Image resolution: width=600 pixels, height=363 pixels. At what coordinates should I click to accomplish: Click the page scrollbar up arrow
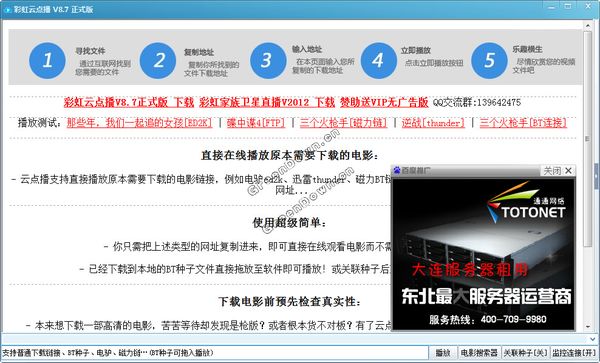(x=588, y=25)
